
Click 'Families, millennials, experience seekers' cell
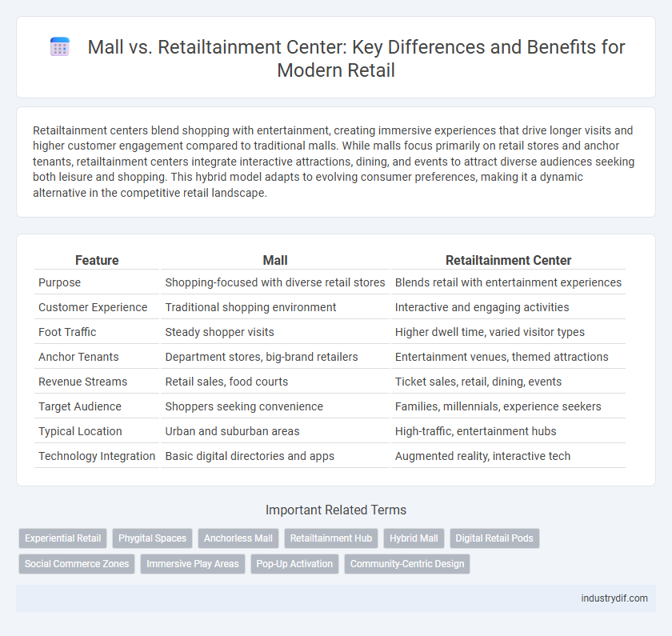[x=508, y=406]
